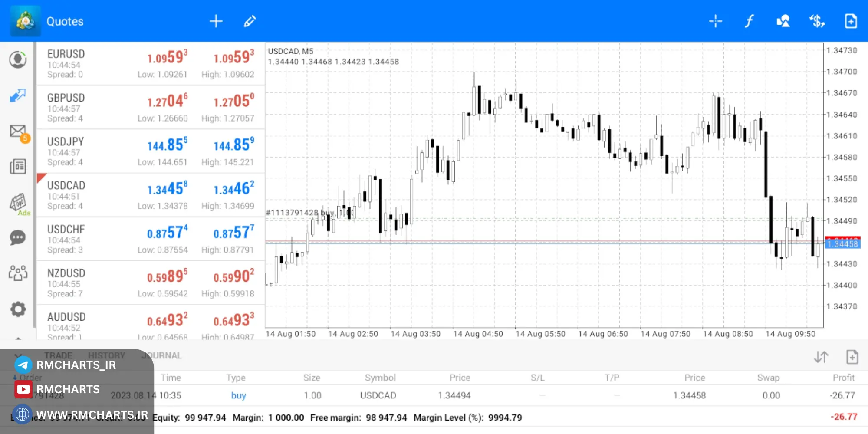Open new order dollar icon in top bar
Viewport: 868px width, 434px height.
pos(817,21)
